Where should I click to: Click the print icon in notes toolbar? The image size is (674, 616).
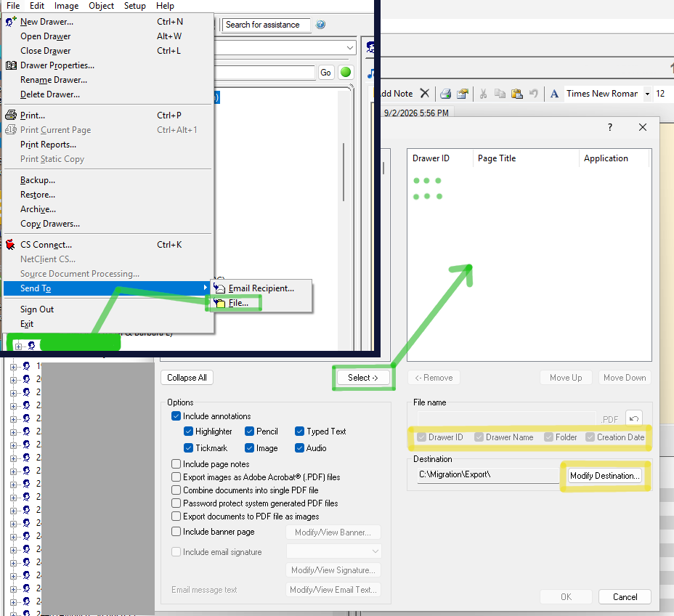446,94
